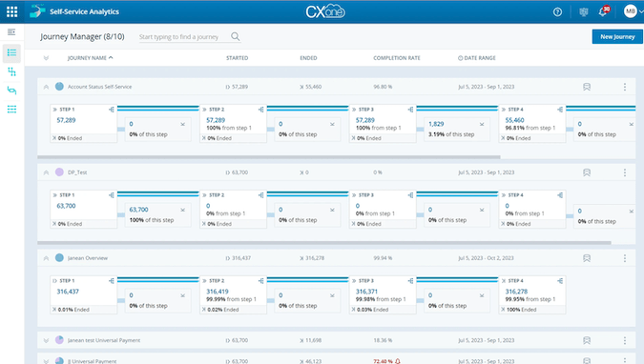The height and width of the screenshot is (364, 644).
Task: Click Step 2 branch icon in Janean Overview
Action: pos(260,281)
